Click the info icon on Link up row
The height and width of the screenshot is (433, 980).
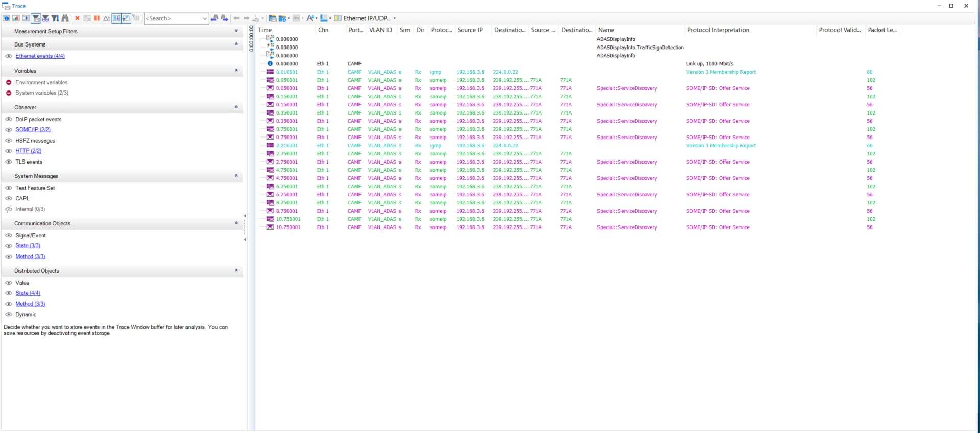click(270, 64)
